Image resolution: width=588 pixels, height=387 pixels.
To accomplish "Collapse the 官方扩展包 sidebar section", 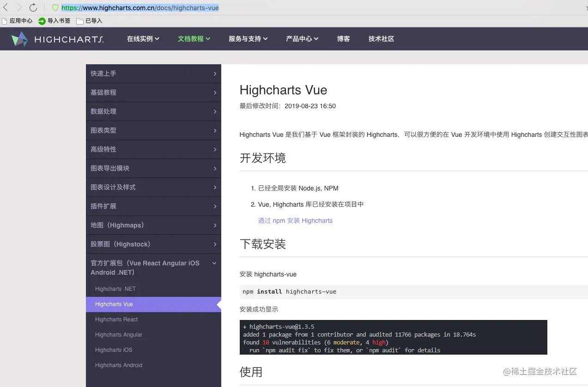I will (153, 268).
